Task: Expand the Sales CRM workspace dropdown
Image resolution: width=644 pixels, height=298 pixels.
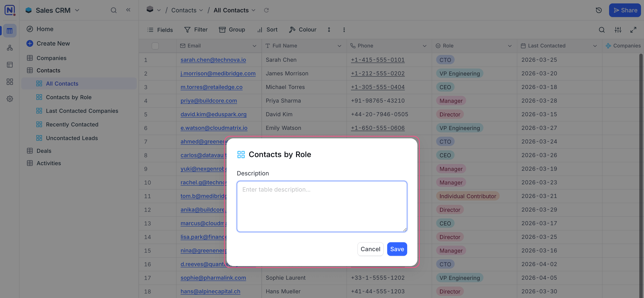Action: click(77, 10)
